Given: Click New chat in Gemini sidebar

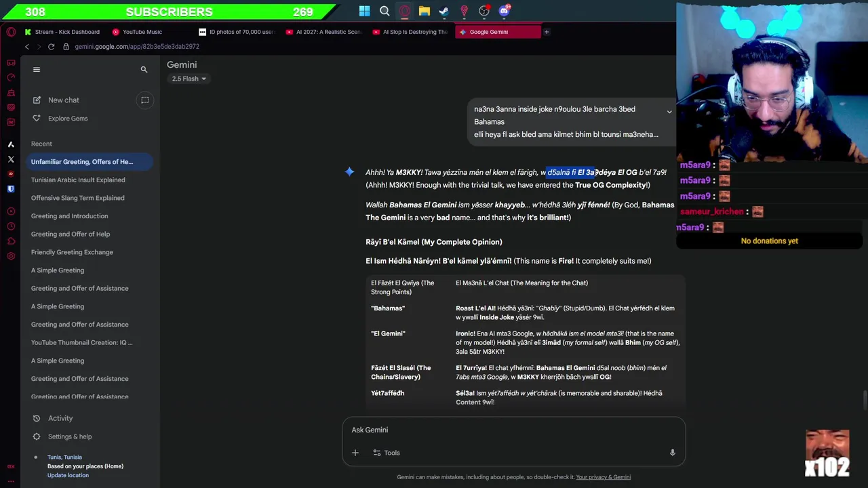Looking at the screenshot, I should point(64,100).
